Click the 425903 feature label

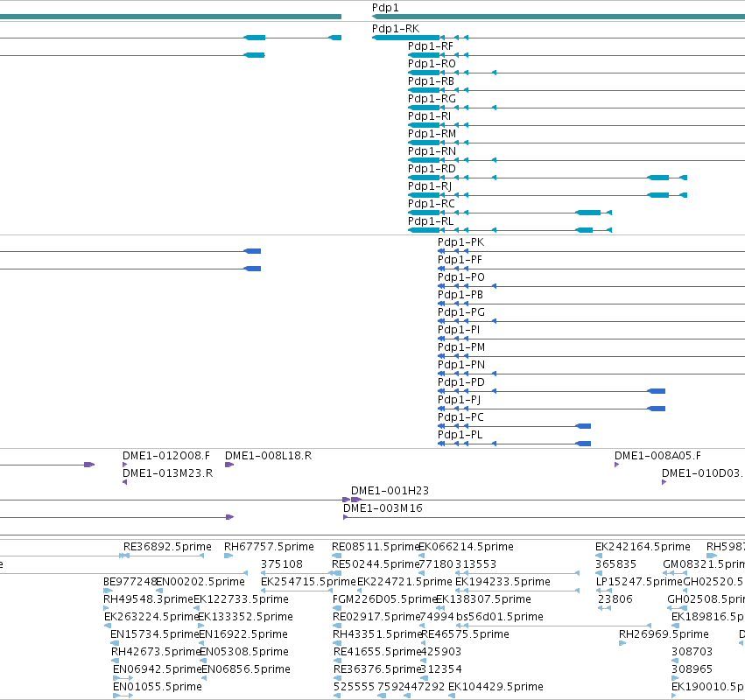click(x=441, y=652)
